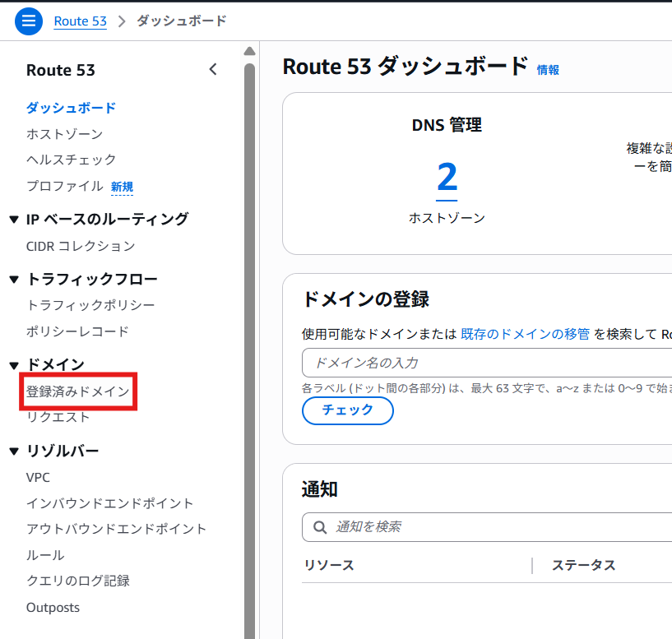Viewport: 672px width, 639px height.
Task: Click the チェック button
Action: click(x=348, y=410)
